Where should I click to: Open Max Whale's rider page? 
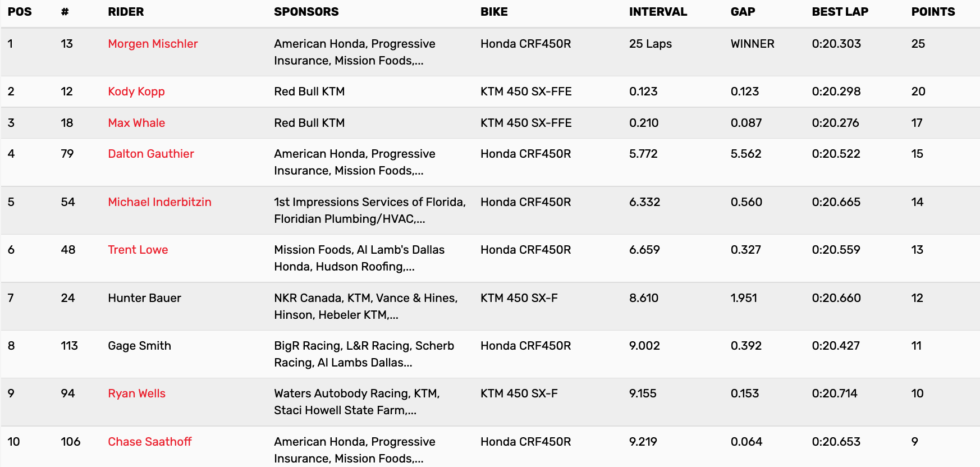(136, 123)
